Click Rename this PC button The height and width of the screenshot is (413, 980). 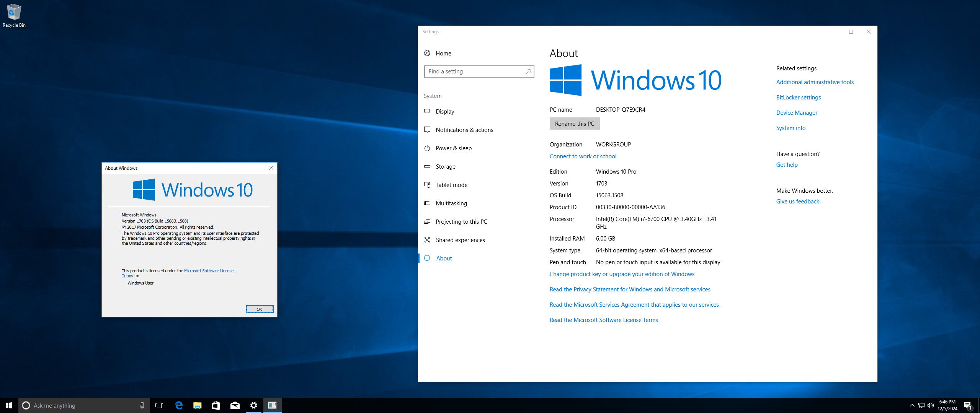coord(575,124)
